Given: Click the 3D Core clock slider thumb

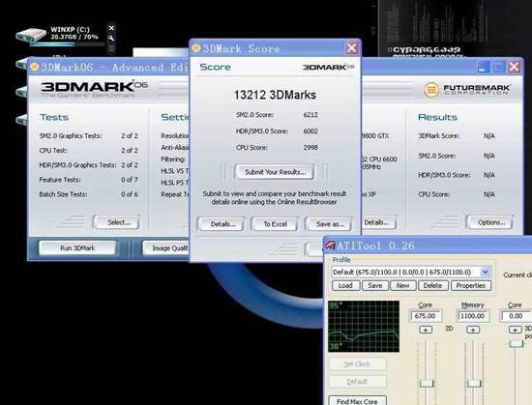Looking at the screenshot, I should (517, 344).
